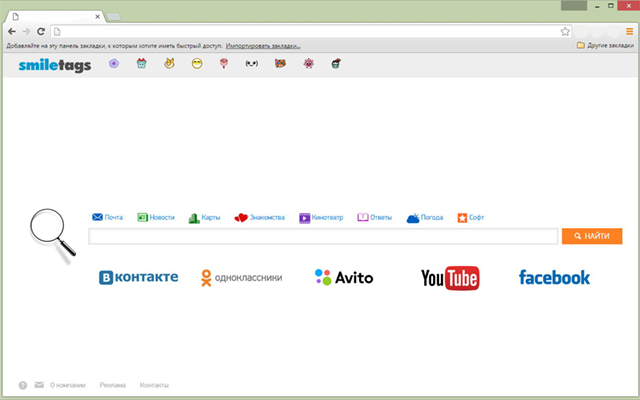Open the YouTube logo shortcut

[x=450, y=278]
